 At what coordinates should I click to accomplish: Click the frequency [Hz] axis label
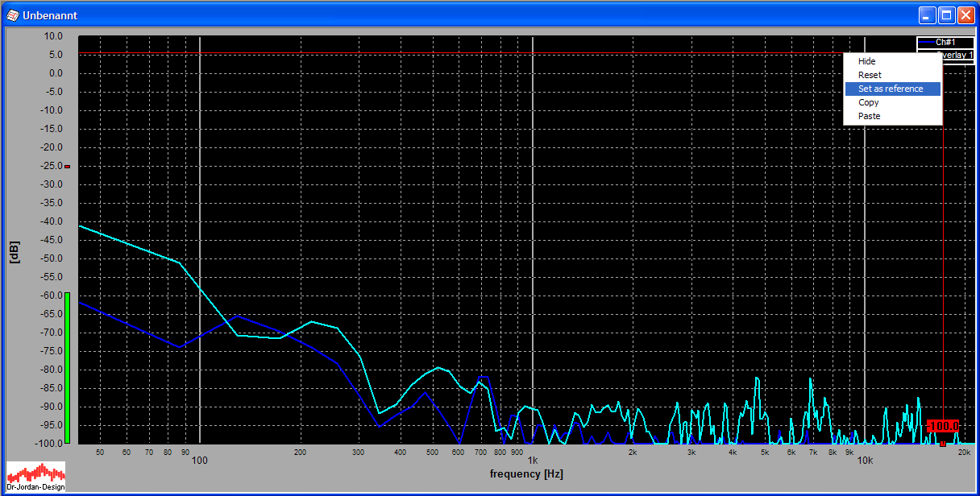(526, 474)
